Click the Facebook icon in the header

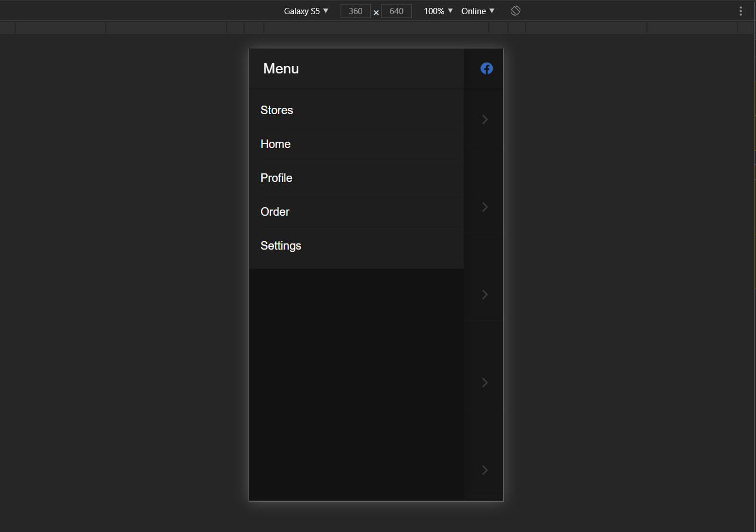pyautogui.click(x=486, y=68)
